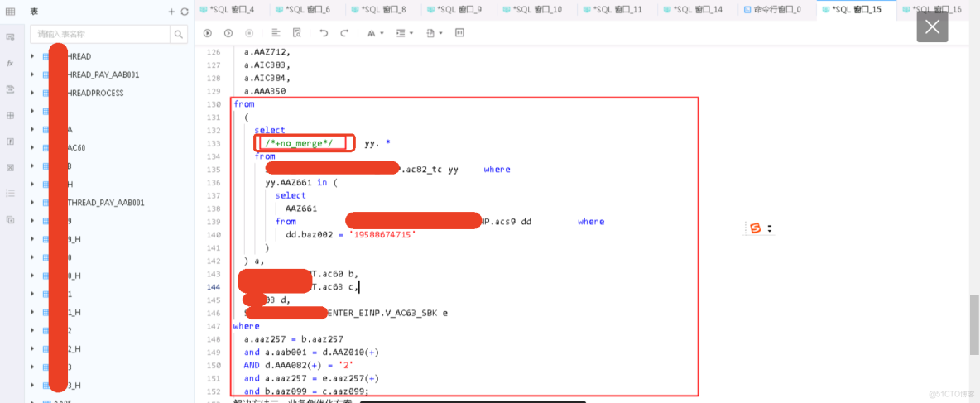Redo the last edit
The width and height of the screenshot is (980, 403).
pyautogui.click(x=344, y=32)
